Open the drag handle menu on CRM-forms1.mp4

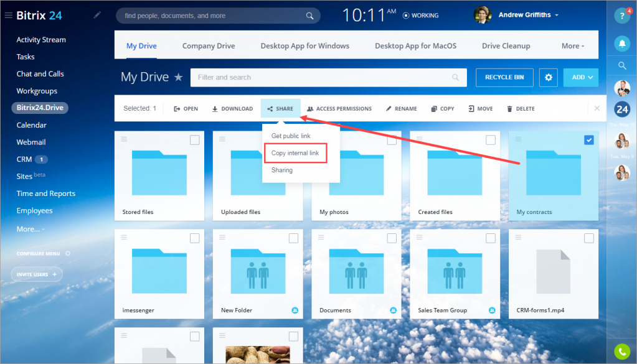point(518,237)
